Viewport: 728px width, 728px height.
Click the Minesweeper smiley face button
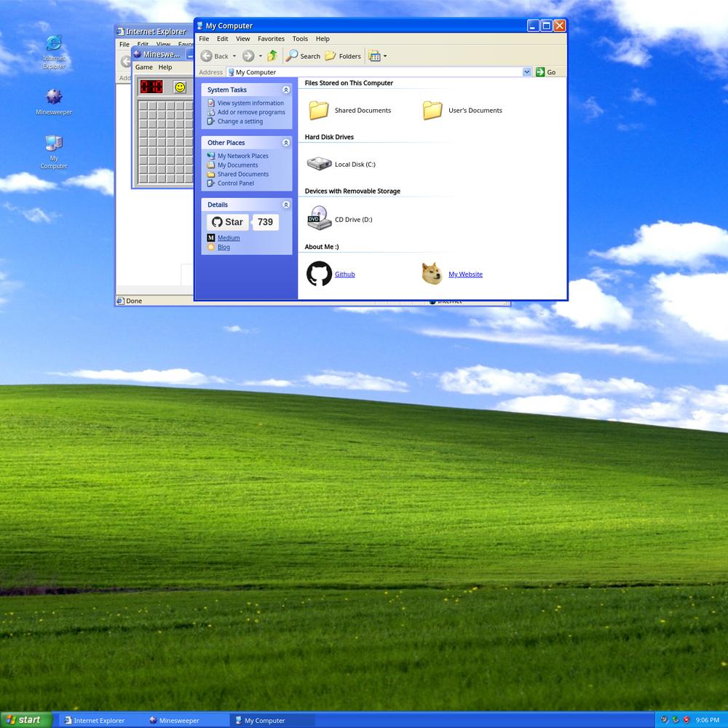pyautogui.click(x=180, y=87)
